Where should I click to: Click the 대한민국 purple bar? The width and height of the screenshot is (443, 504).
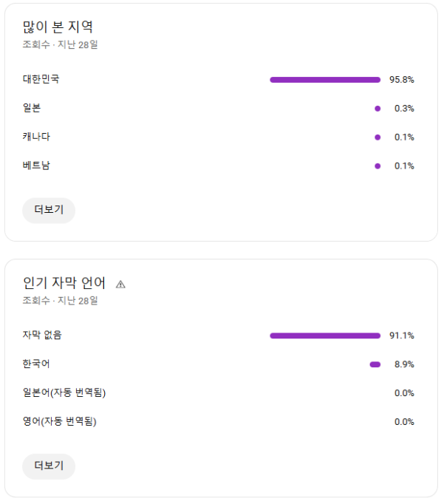(325, 80)
